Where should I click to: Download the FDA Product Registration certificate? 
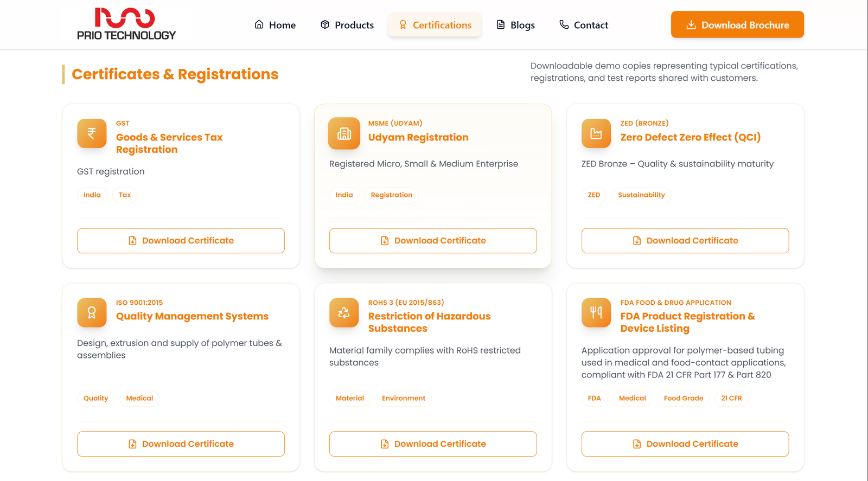click(x=685, y=444)
